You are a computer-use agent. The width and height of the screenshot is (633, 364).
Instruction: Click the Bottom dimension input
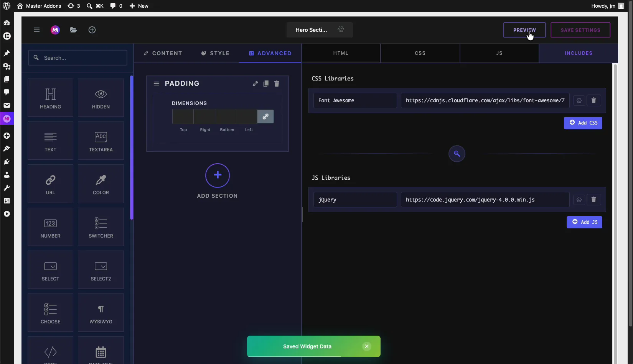click(x=226, y=116)
